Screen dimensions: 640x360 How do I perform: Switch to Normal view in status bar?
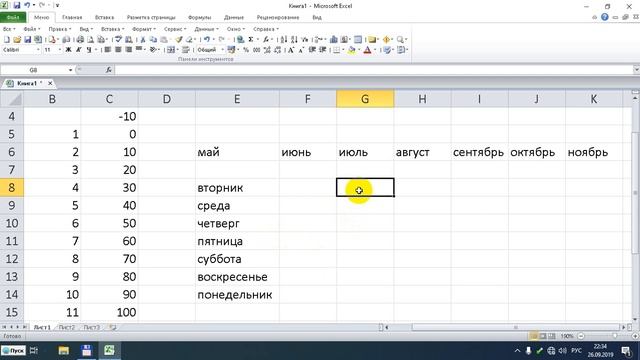tap(533, 336)
